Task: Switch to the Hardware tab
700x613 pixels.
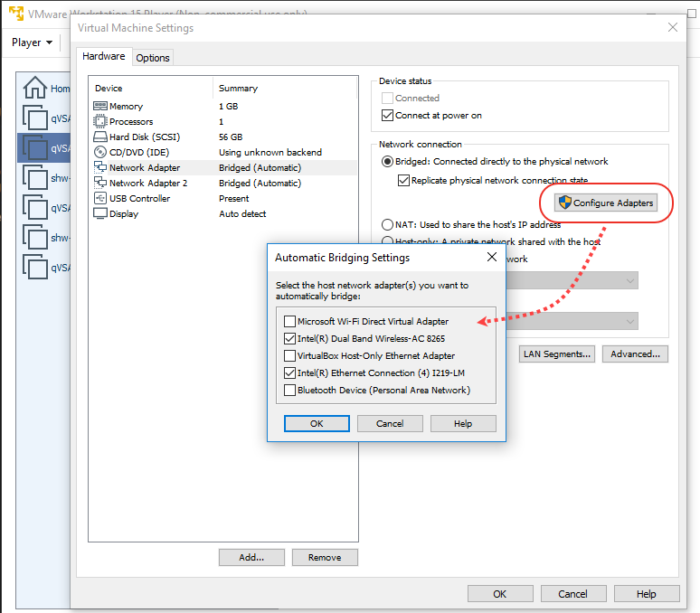Action: pos(104,56)
